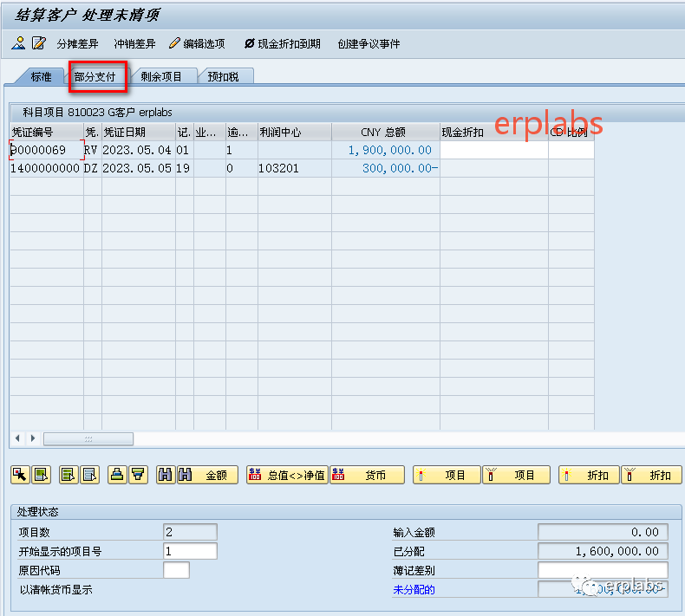This screenshot has width=685, height=616.
Task: Click the 折扣 button with lit-torch icon
Action: pos(590,475)
